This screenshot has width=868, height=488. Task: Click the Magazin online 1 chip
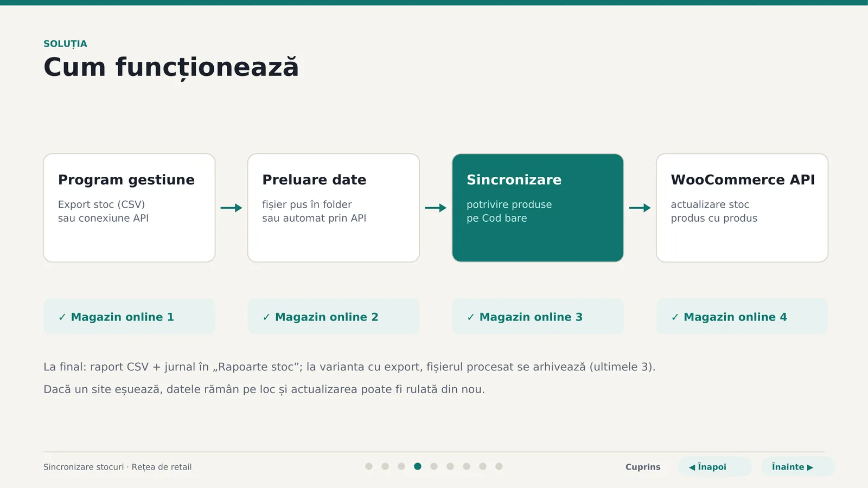pyautogui.click(x=129, y=317)
